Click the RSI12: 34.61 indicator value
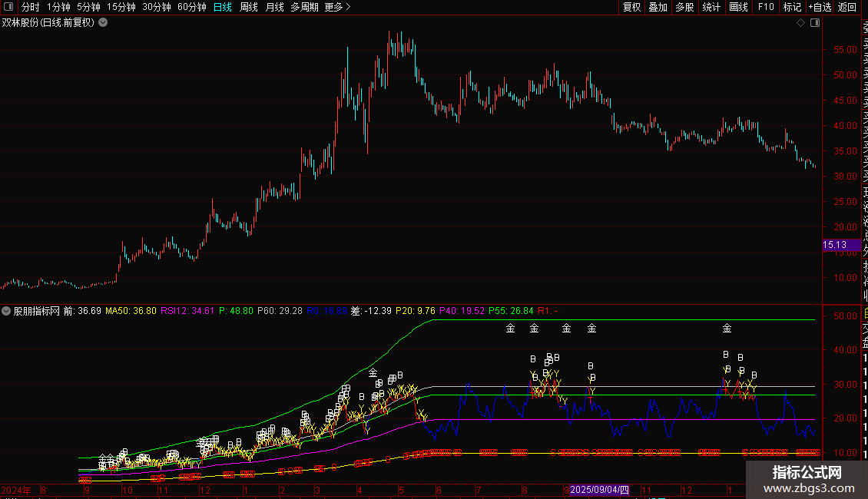 click(187, 311)
